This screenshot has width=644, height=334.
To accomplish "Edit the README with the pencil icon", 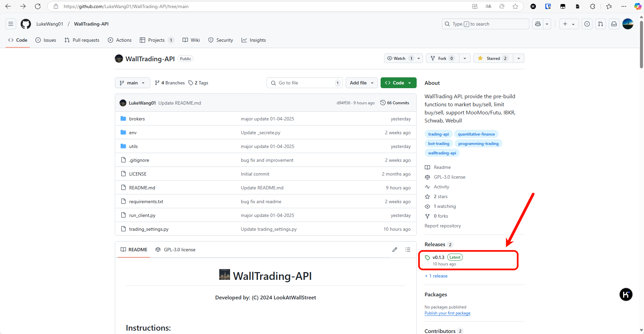I will 395,250.
